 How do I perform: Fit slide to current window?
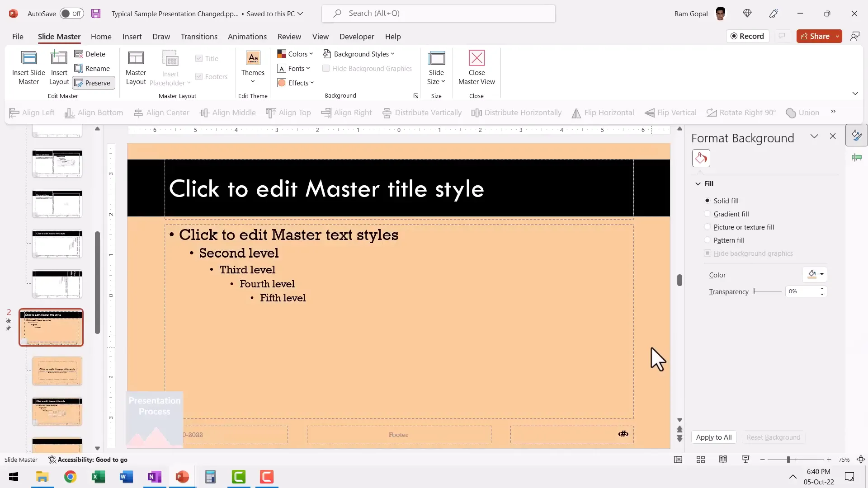(x=861, y=460)
